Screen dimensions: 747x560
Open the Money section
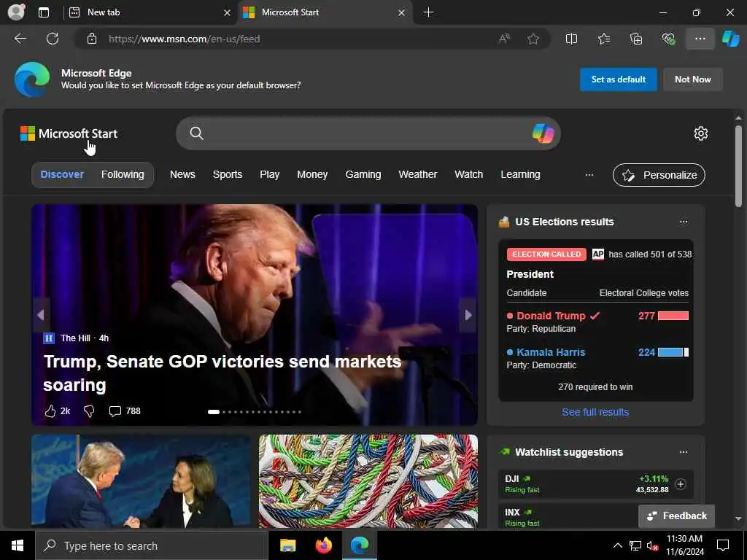(312, 174)
